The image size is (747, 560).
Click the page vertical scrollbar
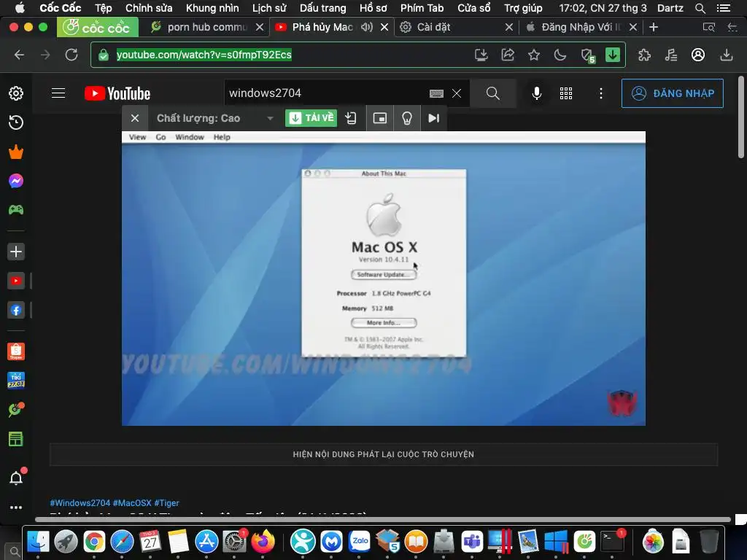741,117
